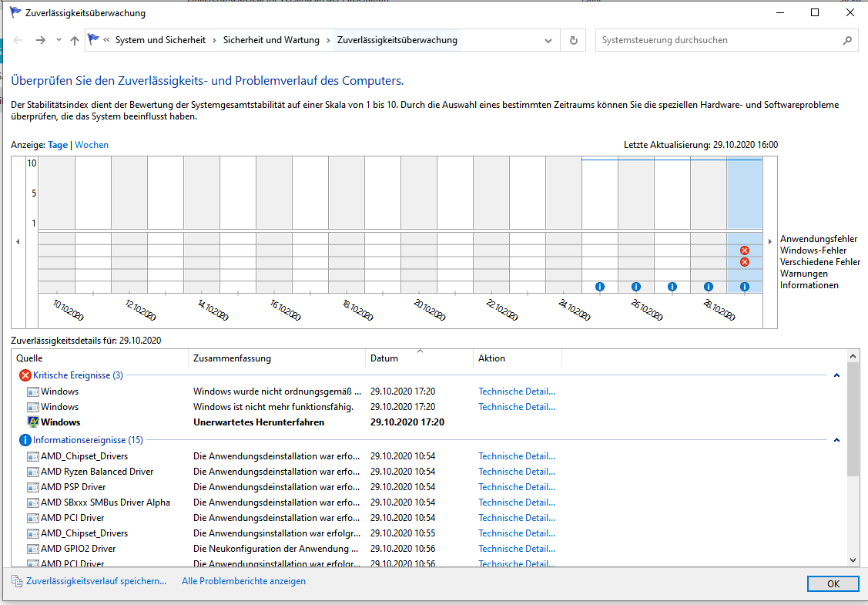This screenshot has height=605, width=868.
Task: Click the details list scrollbar thumb
Action: pos(853,420)
